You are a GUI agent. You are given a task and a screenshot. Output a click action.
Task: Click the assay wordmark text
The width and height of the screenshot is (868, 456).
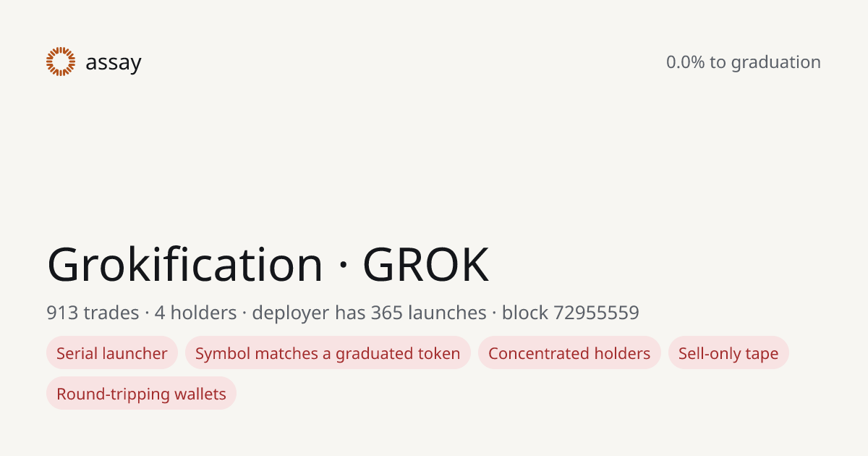pos(114,63)
